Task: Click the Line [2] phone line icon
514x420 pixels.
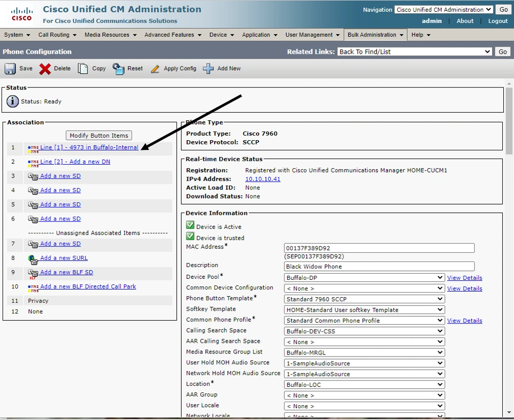Action: [x=33, y=163]
